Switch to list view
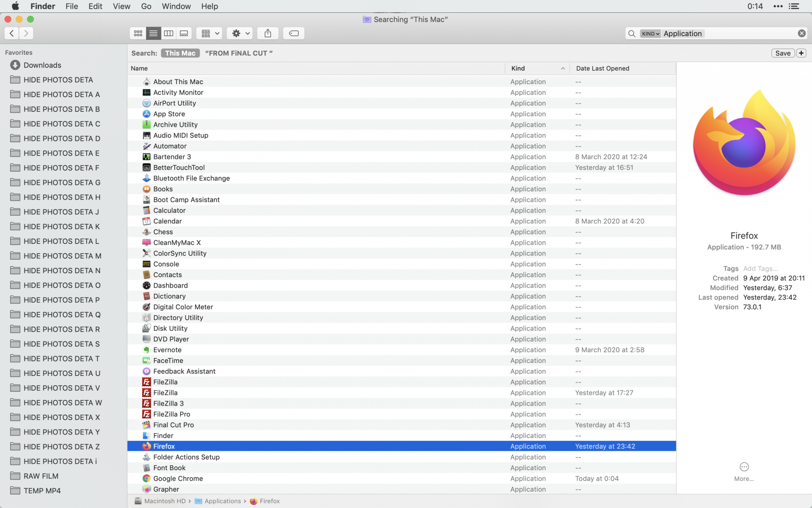The height and width of the screenshot is (508, 812). (x=153, y=33)
